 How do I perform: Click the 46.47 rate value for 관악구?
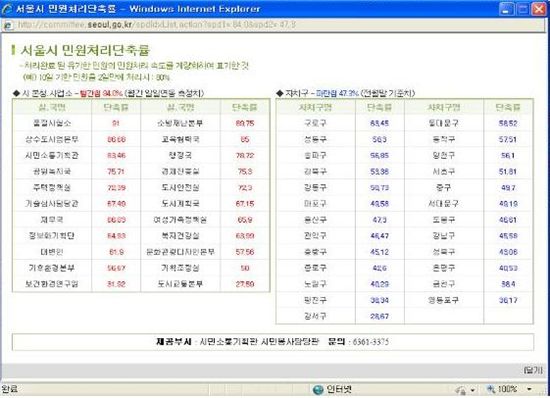pyautogui.click(x=380, y=236)
